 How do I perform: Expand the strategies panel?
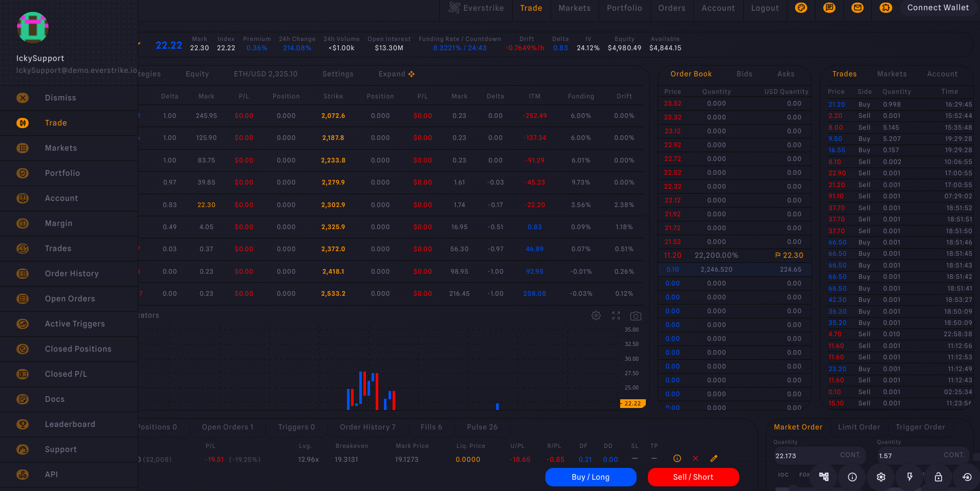396,74
